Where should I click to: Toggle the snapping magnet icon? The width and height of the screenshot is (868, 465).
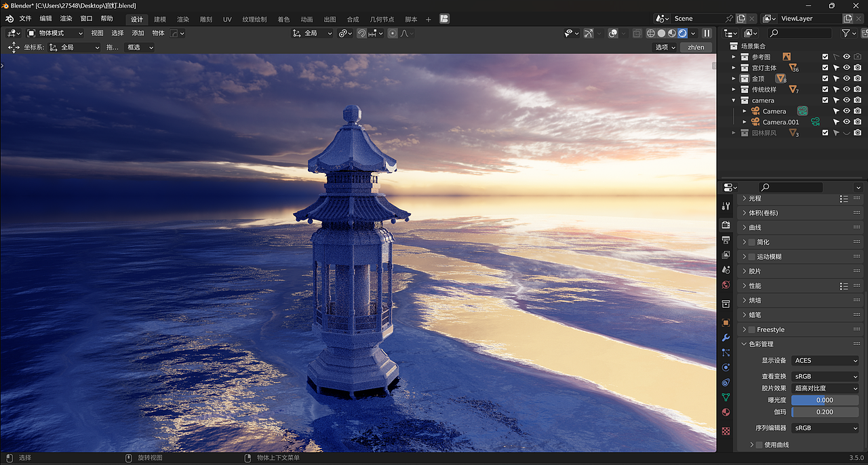362,33
